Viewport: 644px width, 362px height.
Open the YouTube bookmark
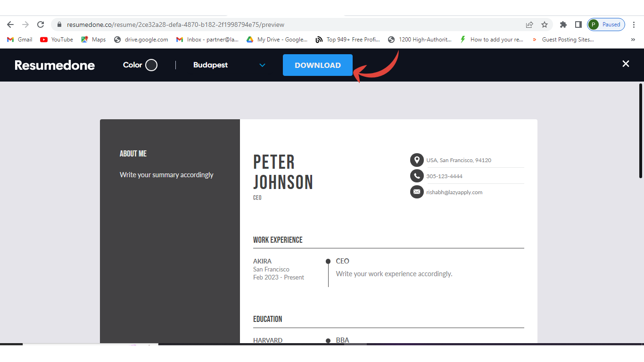click(57, 40)
